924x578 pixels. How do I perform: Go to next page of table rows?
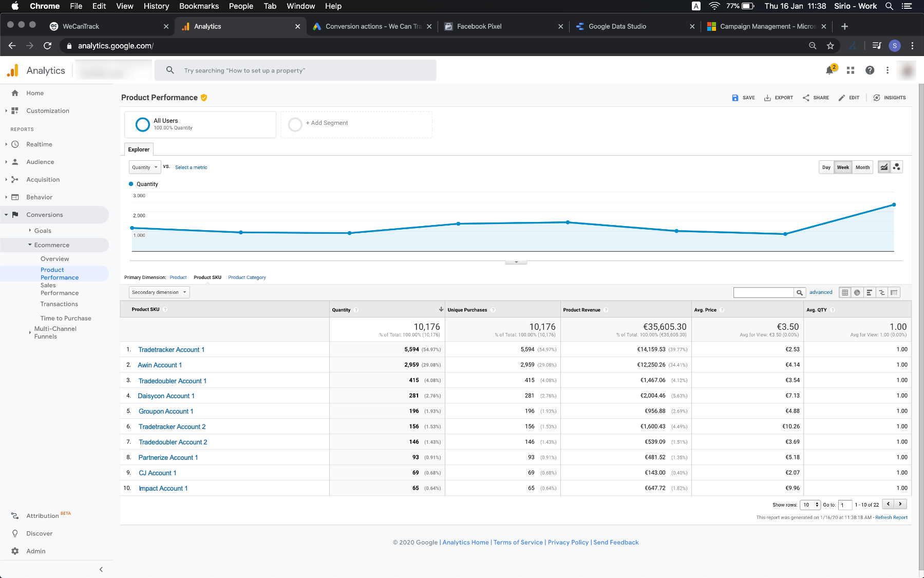[x=901, y=504]
